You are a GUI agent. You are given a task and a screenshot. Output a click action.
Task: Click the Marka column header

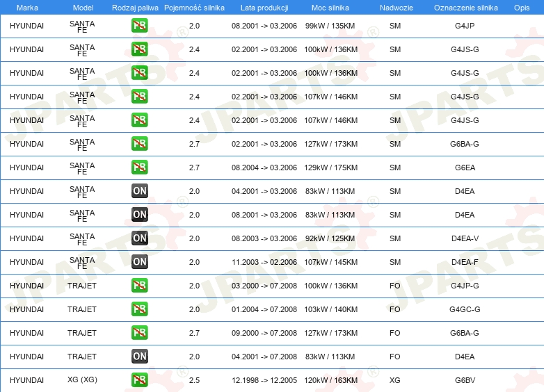coord(27,8)
